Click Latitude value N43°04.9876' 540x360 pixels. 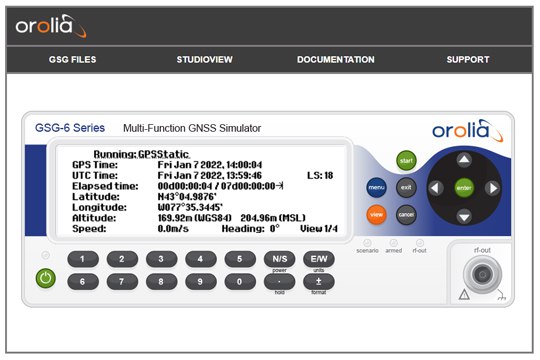pyautogui.click(x=187, y=197)
